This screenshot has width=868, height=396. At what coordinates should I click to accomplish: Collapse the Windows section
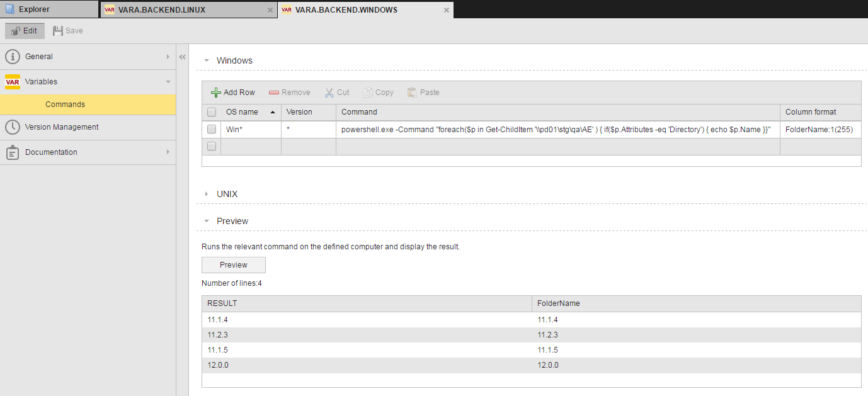207,61
